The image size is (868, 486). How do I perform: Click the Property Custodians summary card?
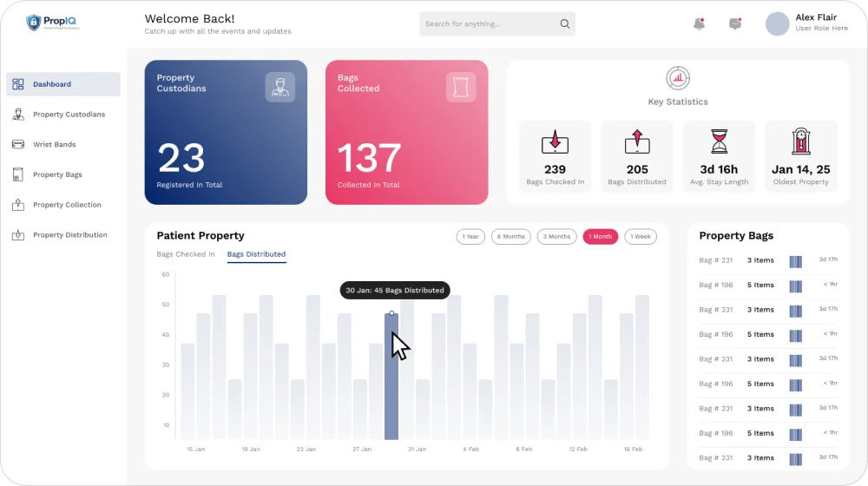point(226,132)
